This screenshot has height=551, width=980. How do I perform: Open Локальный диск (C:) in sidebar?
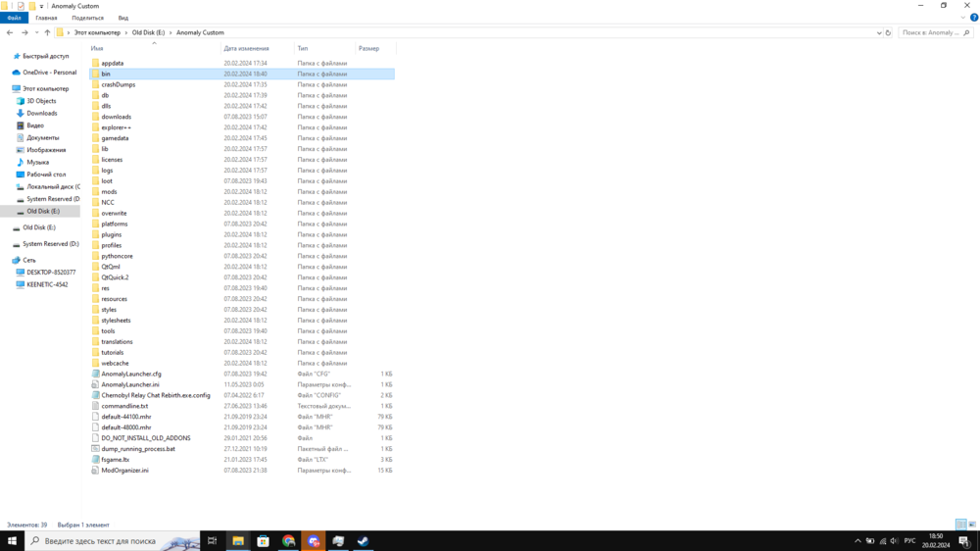click(53, 186)
